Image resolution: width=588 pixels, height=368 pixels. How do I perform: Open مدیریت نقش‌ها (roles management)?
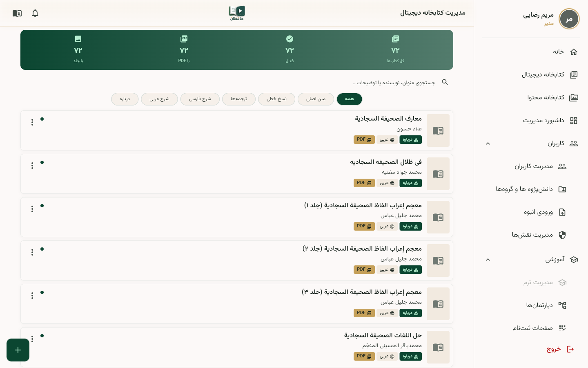point(531,235)
